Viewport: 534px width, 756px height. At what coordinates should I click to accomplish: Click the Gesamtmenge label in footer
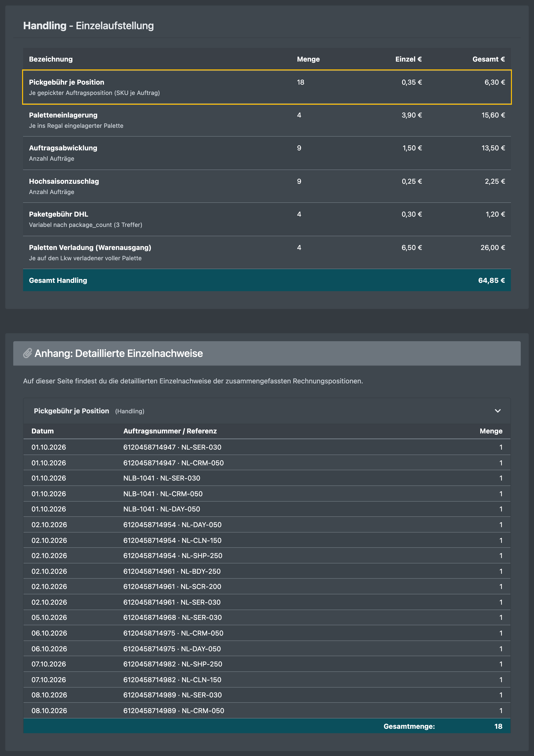click(409, 726)
